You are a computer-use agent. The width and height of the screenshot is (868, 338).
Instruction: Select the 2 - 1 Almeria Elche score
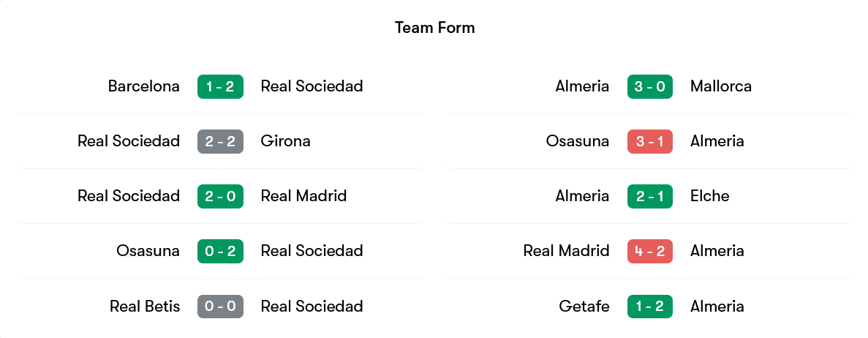pos(649,196)
